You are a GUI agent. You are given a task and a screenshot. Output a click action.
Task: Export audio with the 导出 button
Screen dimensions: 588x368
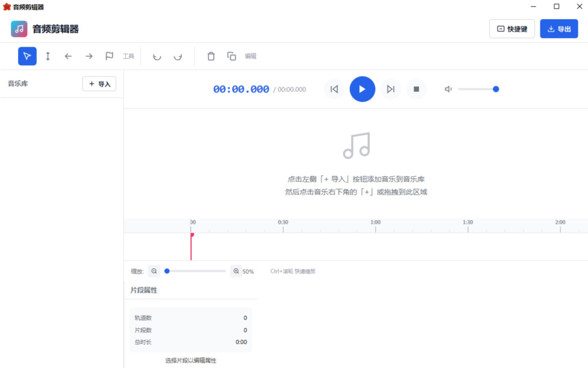(x=559, y=29)
